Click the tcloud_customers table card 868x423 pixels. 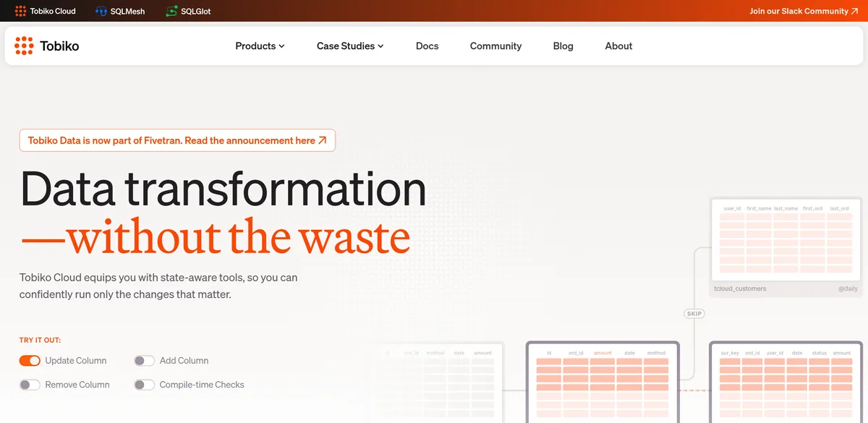pyautogui.click(x=787, y=247)
